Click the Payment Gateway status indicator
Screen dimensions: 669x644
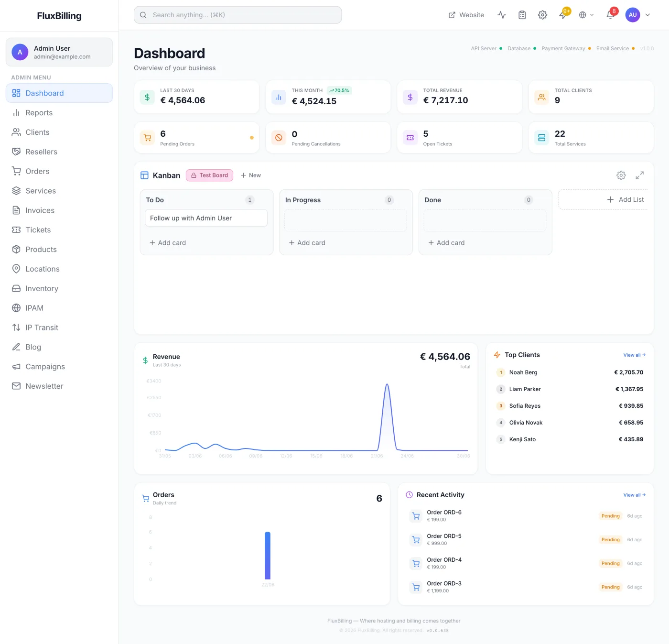[566, 48]
